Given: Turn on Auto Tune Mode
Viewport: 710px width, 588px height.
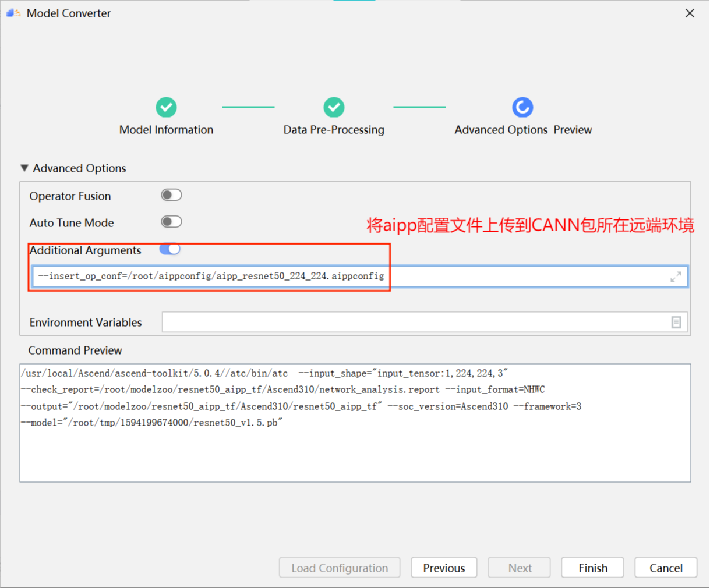Looking at the screenshot, I should (171, 222).
